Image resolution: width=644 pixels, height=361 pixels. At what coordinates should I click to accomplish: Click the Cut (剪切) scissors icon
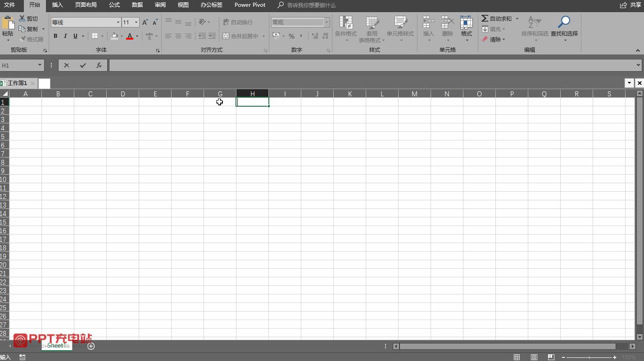pyautogui.click(x=22, y=18)
